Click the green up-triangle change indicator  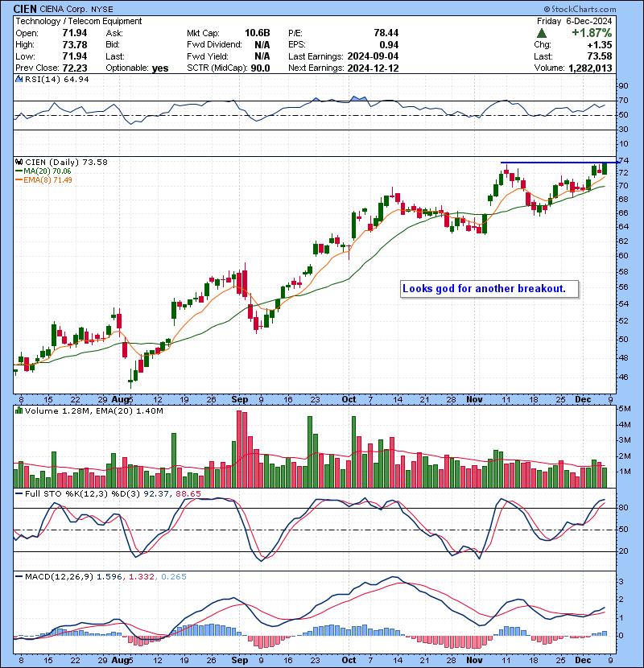[541, 33]
